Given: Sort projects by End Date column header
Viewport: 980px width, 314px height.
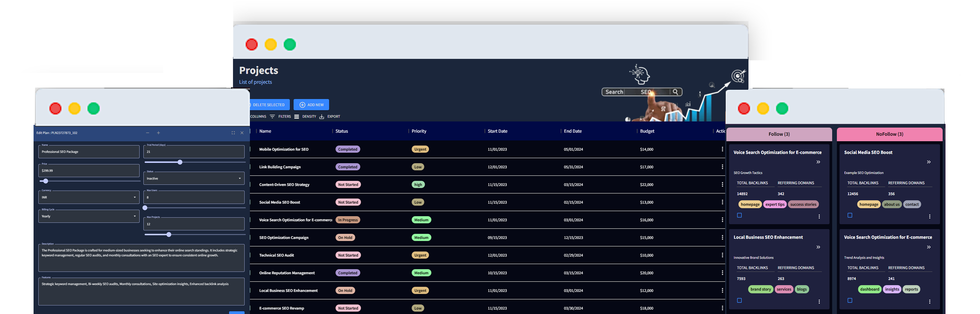Looking at the screenshot, I should 573,131.
